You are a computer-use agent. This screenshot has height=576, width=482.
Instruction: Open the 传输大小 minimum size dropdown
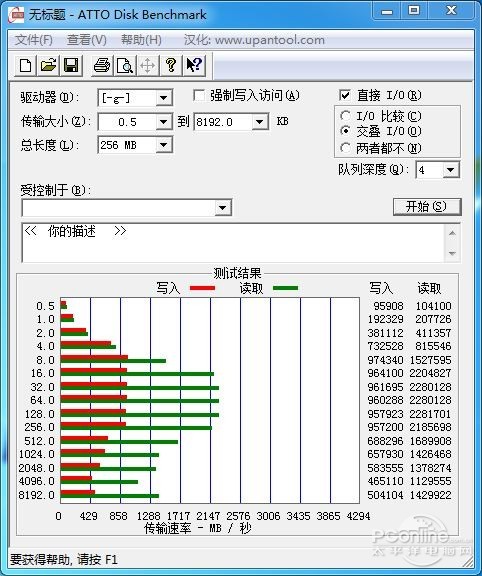coord(163,122)
